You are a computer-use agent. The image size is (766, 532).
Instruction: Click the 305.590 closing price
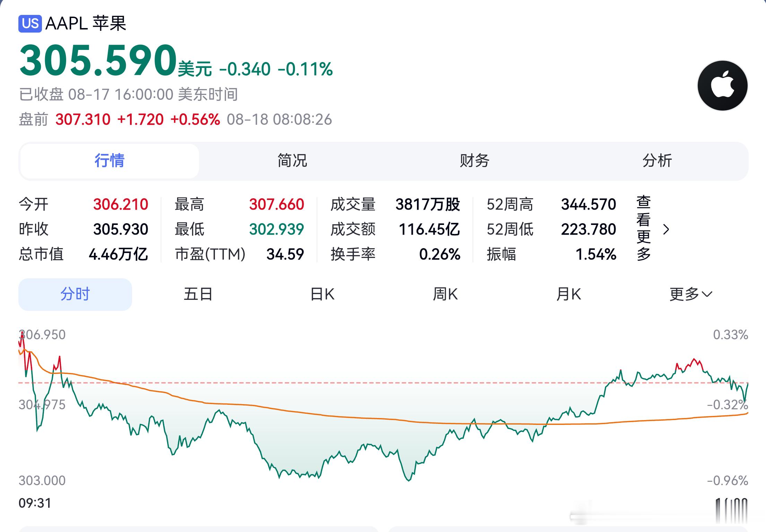pos(98,61)
